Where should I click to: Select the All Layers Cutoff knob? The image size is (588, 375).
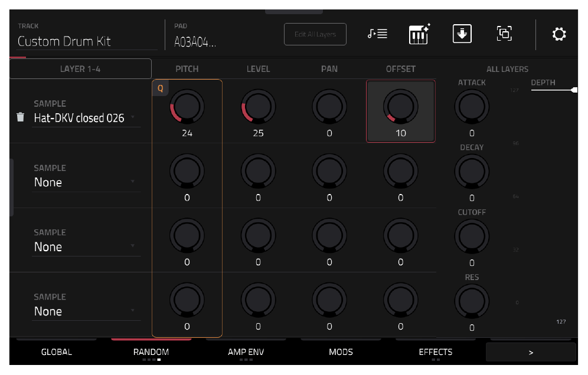(472, 236)
